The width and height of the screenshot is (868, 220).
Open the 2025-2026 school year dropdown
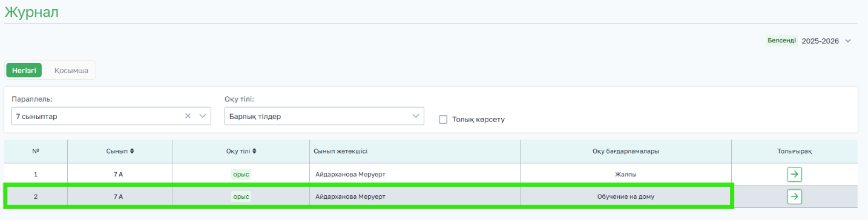click(826, 41)
